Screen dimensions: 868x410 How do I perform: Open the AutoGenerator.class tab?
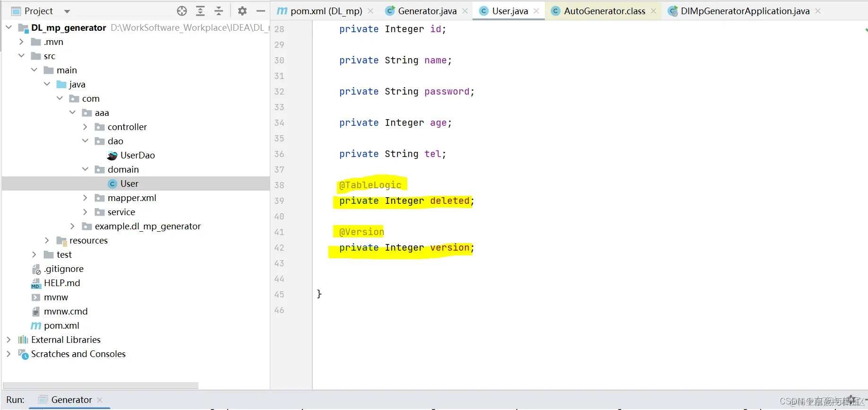(604, 11)
